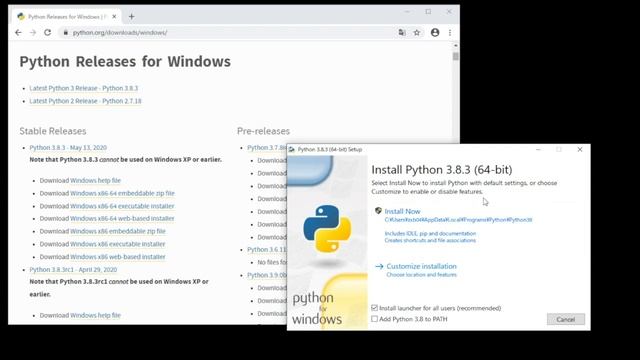Bookmark this page with the star
Screen dimensions: 640x360
click(x=417, y=32)
